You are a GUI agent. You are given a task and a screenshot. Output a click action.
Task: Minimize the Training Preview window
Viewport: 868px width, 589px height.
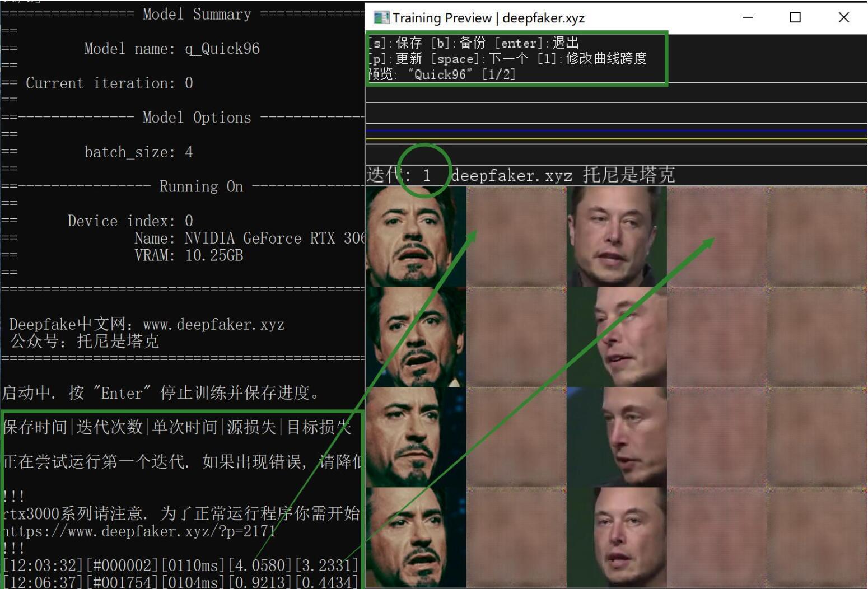coord(748,18)
